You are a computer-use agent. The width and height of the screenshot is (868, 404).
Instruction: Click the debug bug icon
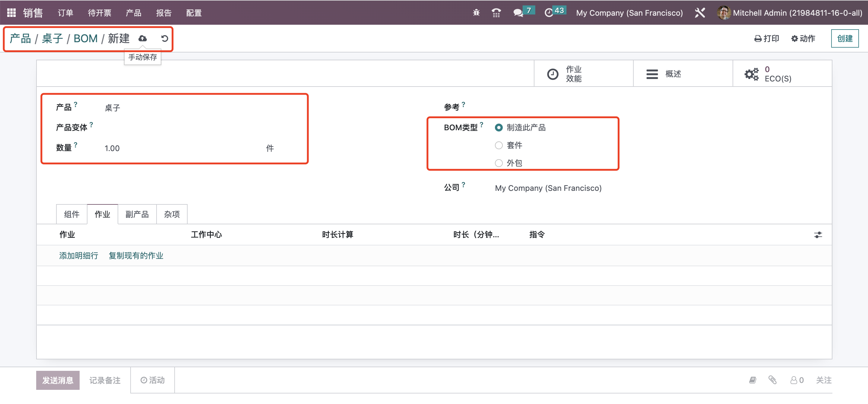pos(476,13)
